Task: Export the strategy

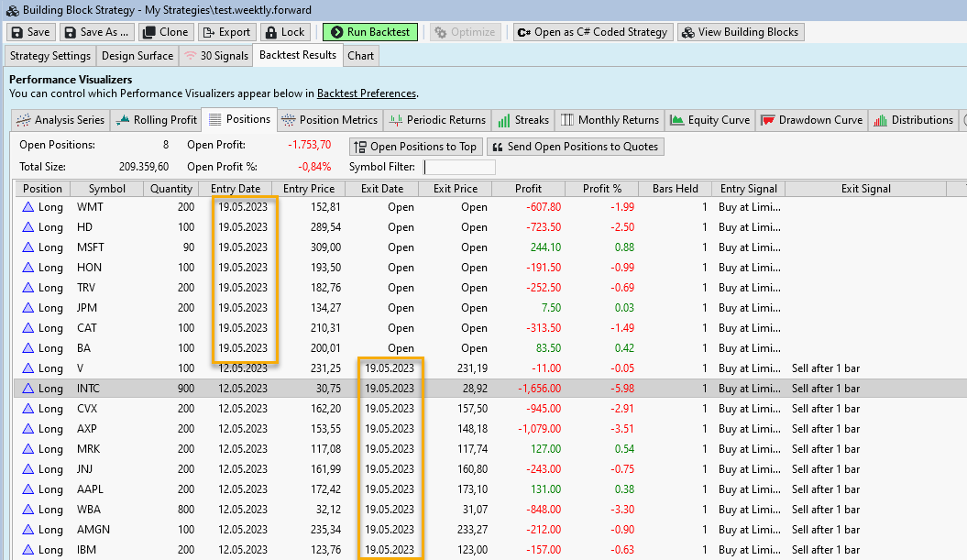Action: (x=226, y=32)
